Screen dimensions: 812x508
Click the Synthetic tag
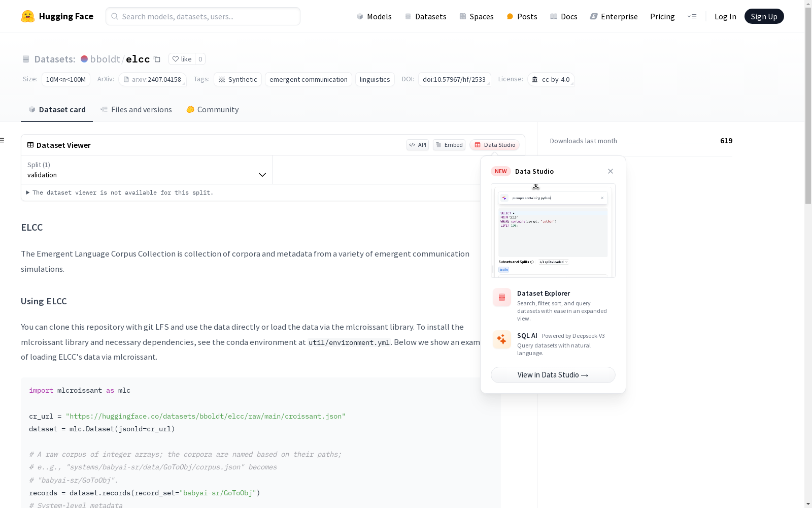point(238,79)
